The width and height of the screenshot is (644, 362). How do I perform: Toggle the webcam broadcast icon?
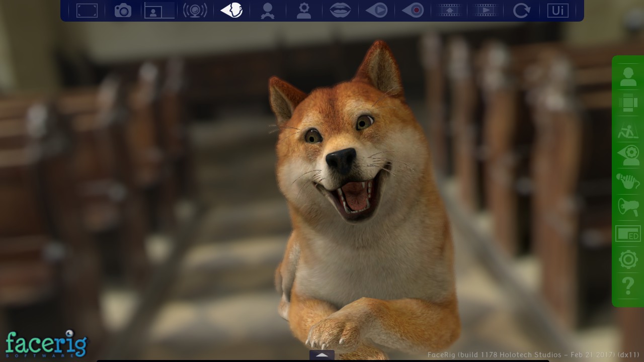point(195,10)
